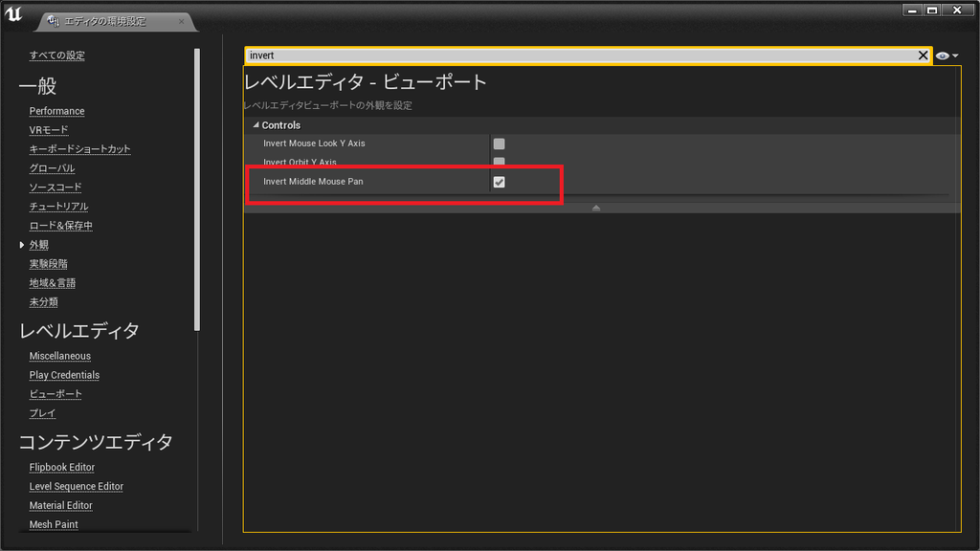Screen dimensions: 980x551
Task: Maximize the editor preferences window
Action: 932,10
